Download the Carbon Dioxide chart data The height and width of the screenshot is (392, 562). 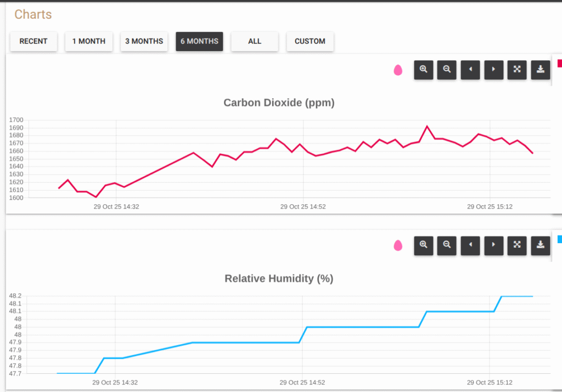[541, 70]
